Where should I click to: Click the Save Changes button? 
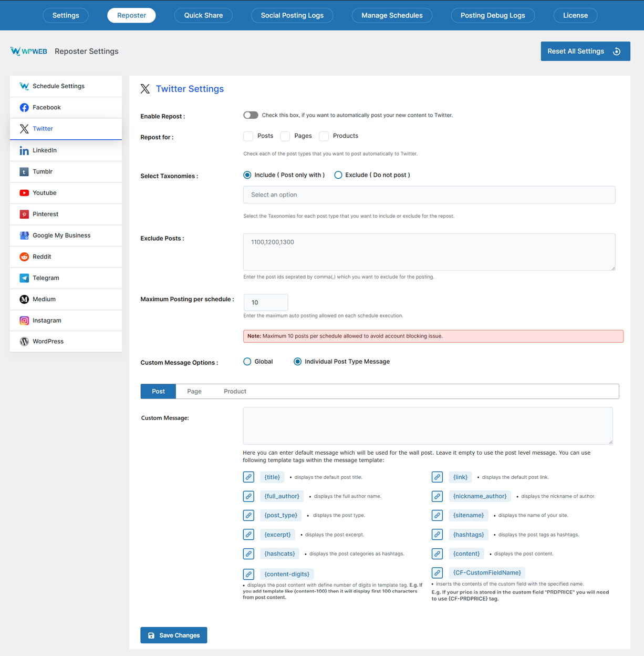pos(173,635)
